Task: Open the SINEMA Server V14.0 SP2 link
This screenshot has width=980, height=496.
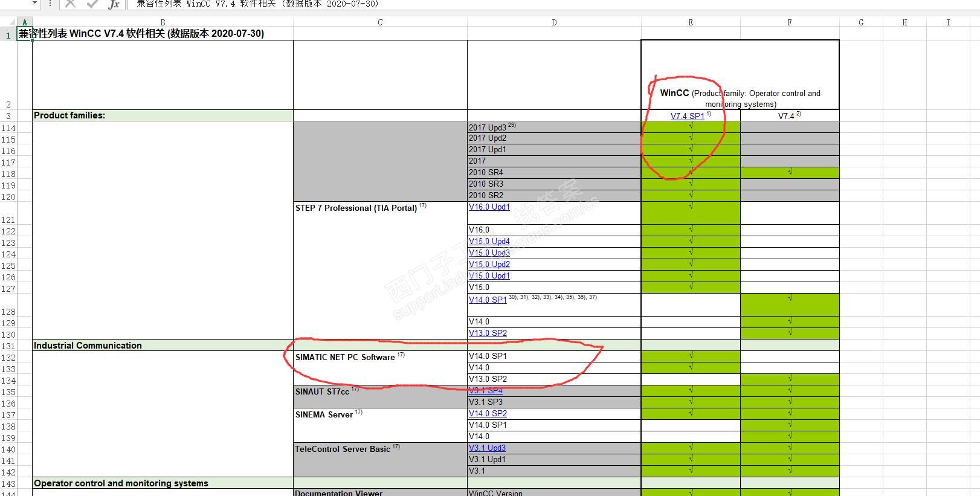Action: pos(488,414)
